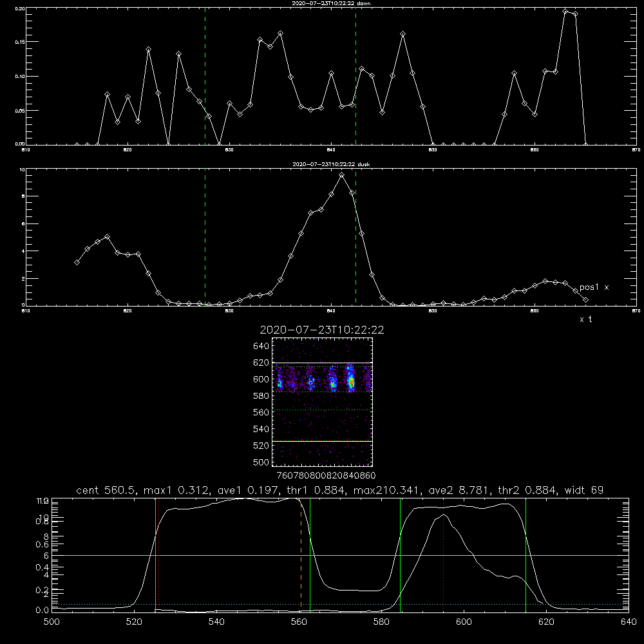Click the 'widt 69' value in statistics header

click(585, 490)
